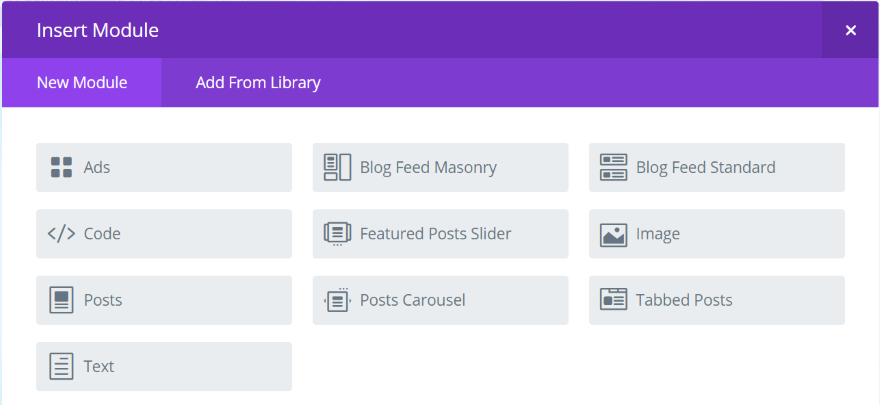Pick the Text module label
Image resolution: width=880 pixels, height=405 pixels.
[x=99, y=366]
